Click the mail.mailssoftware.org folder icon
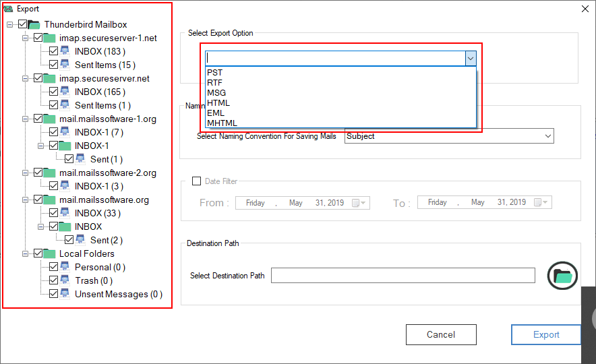Screen dimensions: 596x364 49,200
